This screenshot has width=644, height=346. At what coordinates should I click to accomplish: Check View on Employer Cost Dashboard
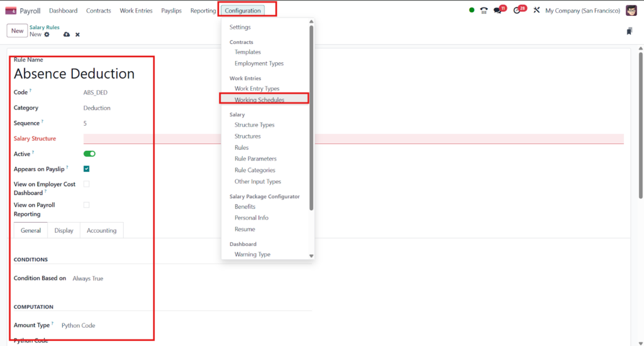point(86,184)
